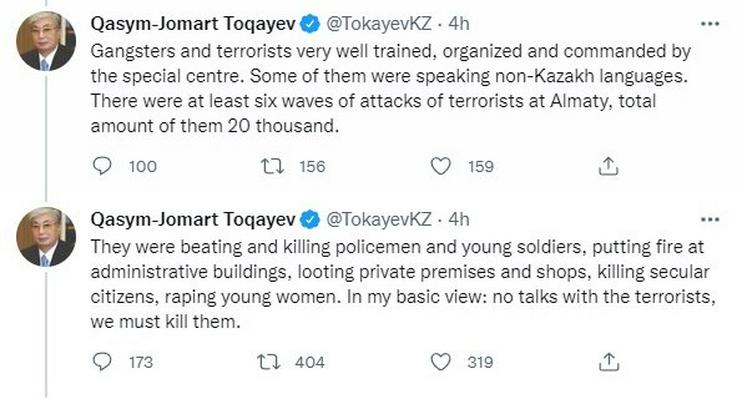Open the three-dot menu on first tweet
742x399 pixels.
[710, 24]
